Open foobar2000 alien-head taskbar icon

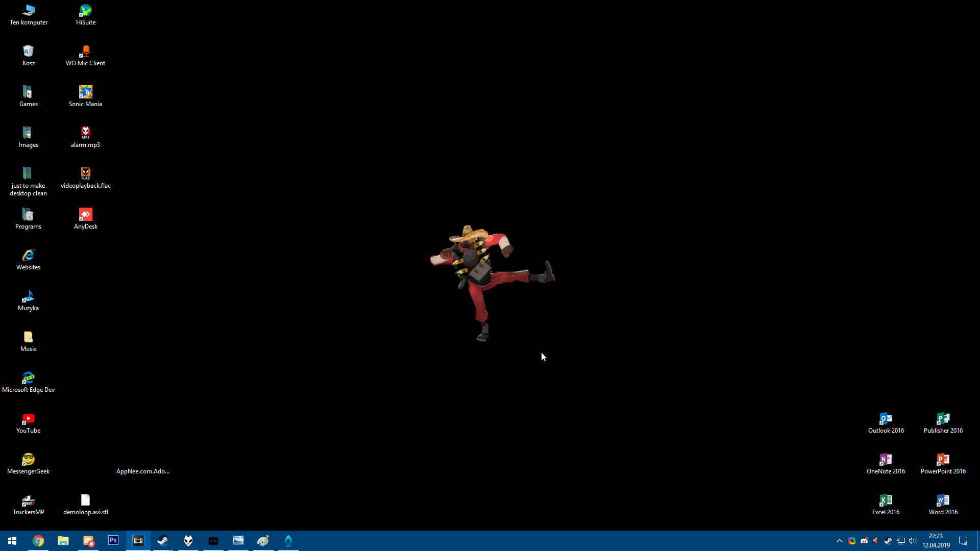tap(188, 541)
